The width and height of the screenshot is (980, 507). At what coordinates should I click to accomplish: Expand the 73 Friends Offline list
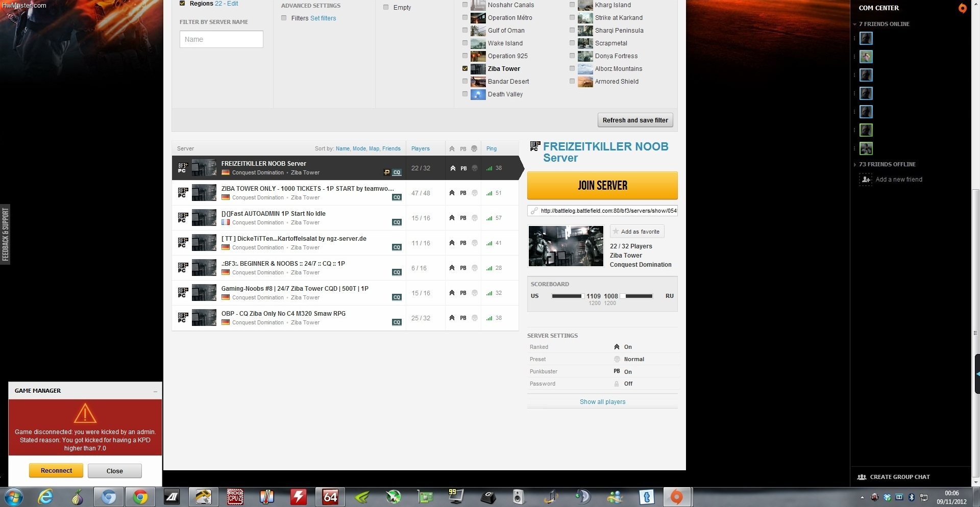point(855,164)
